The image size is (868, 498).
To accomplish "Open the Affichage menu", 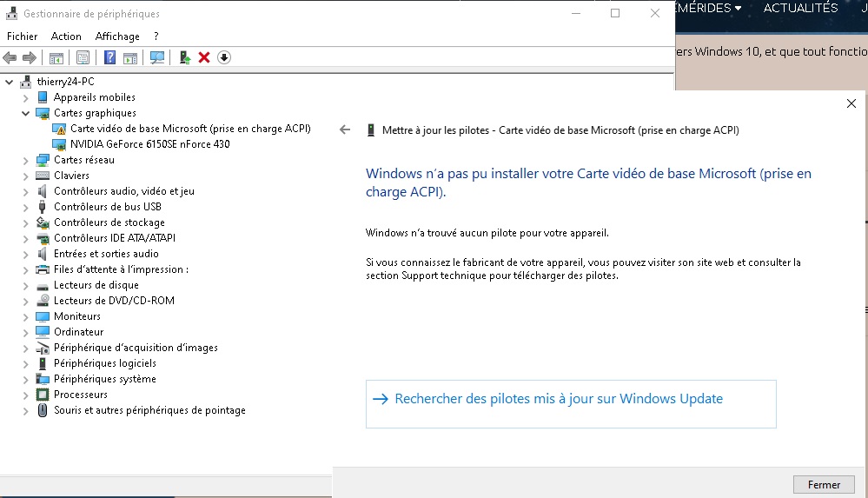I will (117, 37).
